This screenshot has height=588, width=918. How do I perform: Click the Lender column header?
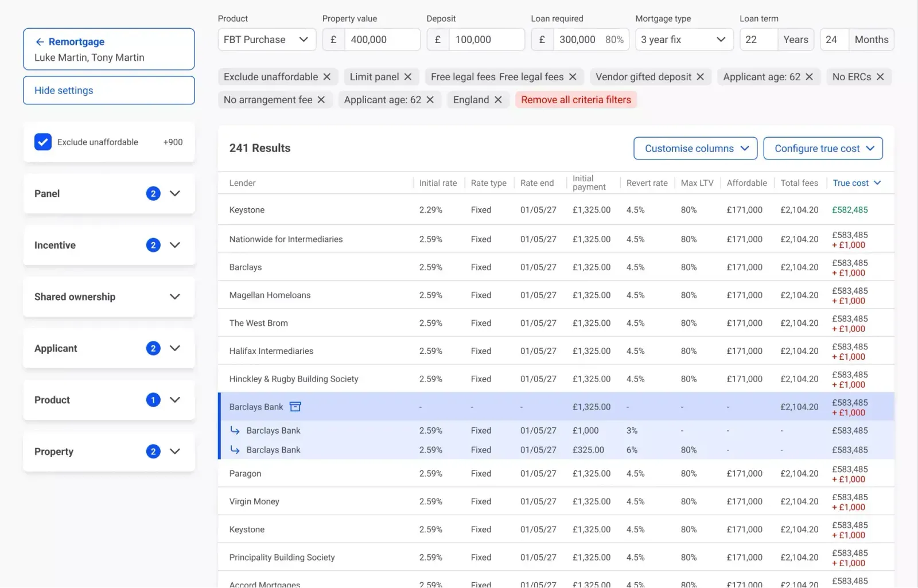[x=242, y=183]
